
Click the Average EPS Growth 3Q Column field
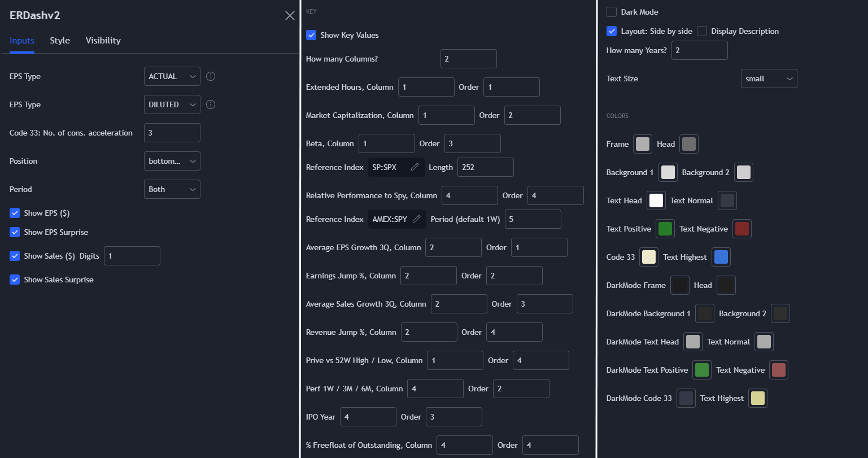453,247
